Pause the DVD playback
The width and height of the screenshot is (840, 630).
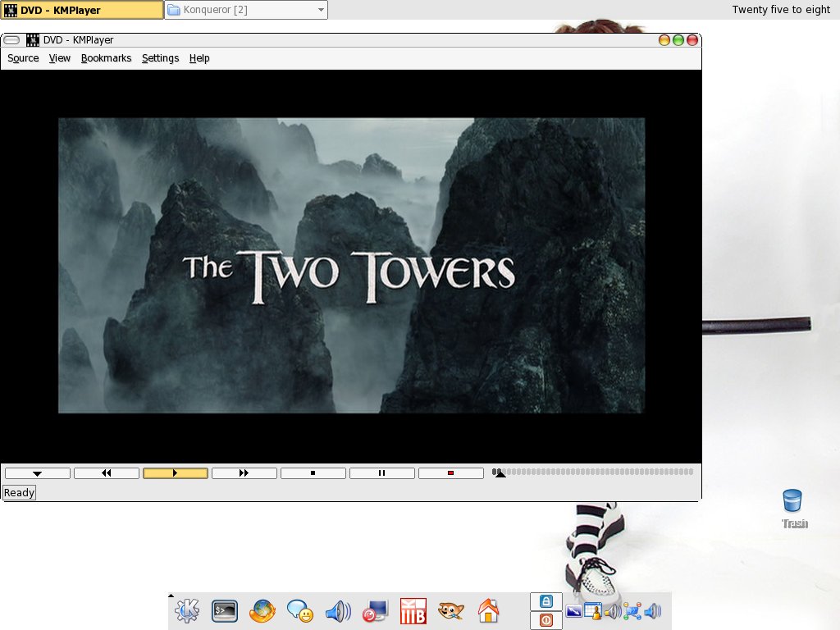382,473
